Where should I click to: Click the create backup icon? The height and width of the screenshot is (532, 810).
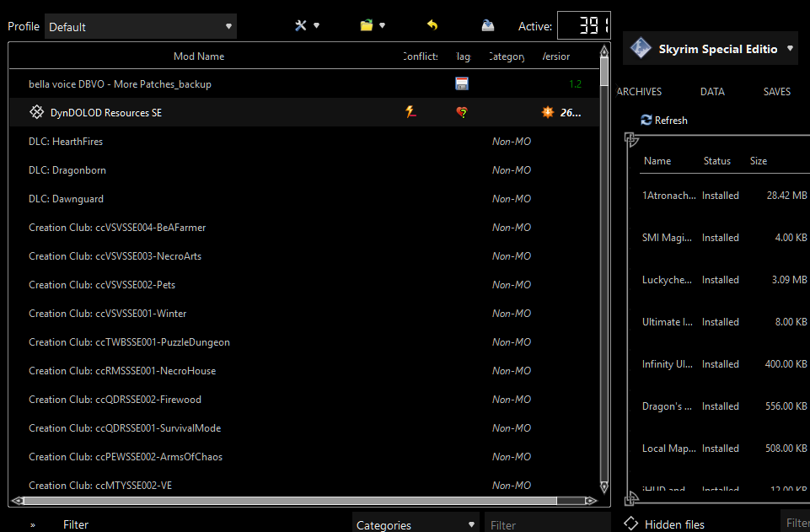click(x=488, y=24)
